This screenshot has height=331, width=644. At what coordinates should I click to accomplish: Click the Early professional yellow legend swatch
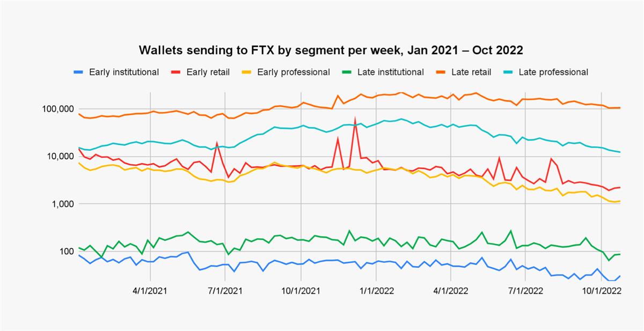coord(247,72)
